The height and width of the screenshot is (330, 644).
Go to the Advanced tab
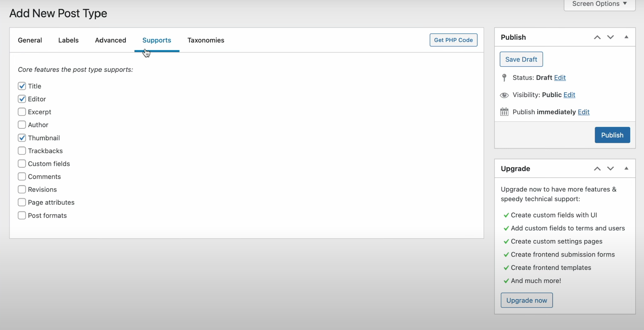pos(111,40)
